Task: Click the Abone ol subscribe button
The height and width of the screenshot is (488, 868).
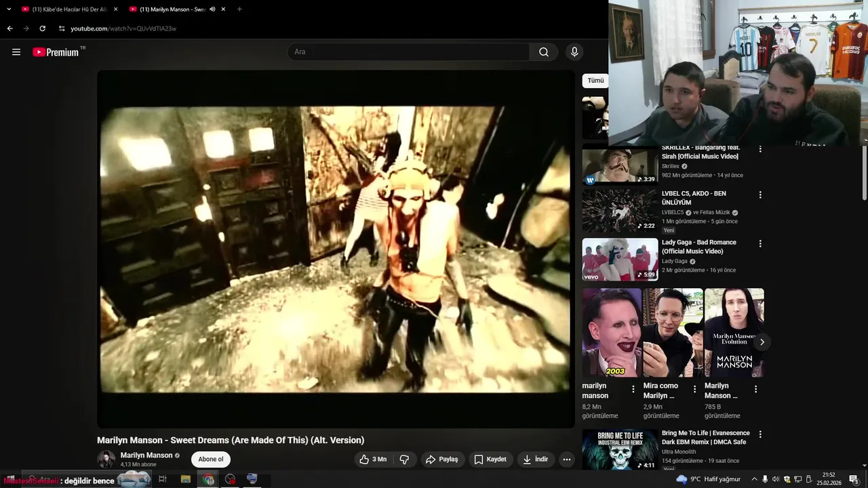Action: pyautogui.click(x=211, y=459)
